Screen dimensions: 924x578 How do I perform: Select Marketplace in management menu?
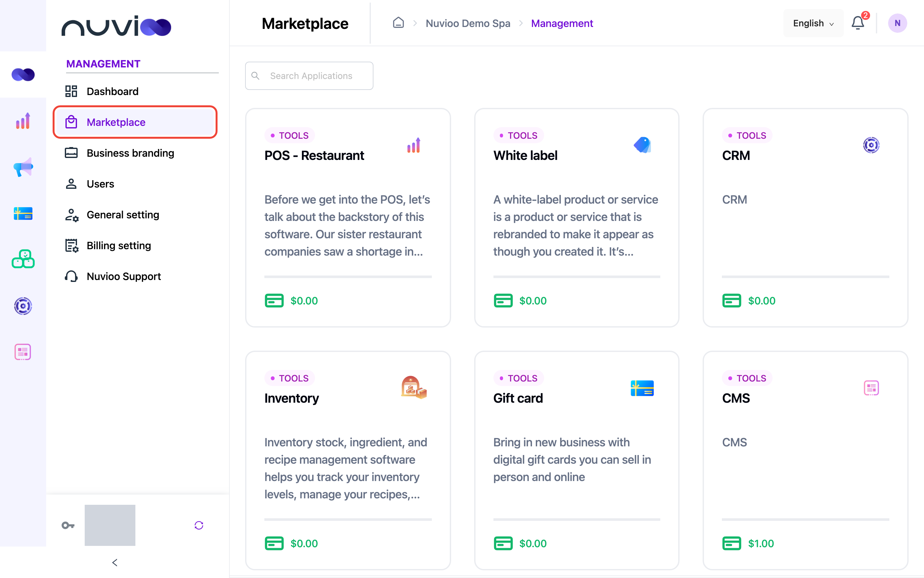click(x=135, y=122)
